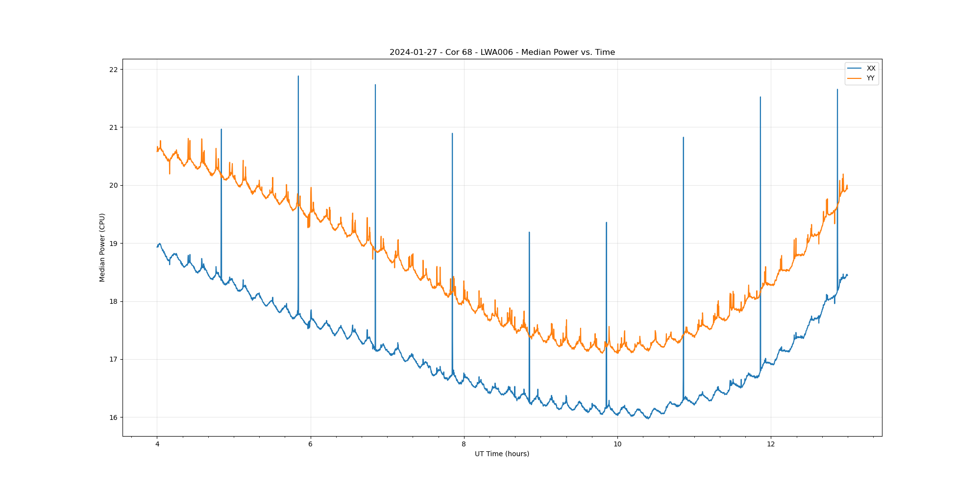Image resolution: width=980 pixels, height=490 pixels.
Task: Click the start of the orange YY line at hour 4
Action: [157, 150]
